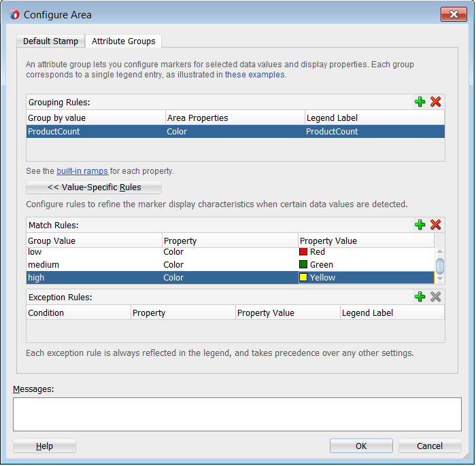Screen dimensions: 476x466
Task: Click the Match Rules scrollbar thumb
Action: 440,266
